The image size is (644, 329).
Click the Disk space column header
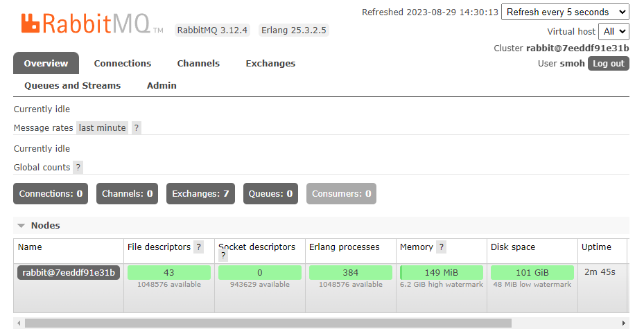point(513,247)
